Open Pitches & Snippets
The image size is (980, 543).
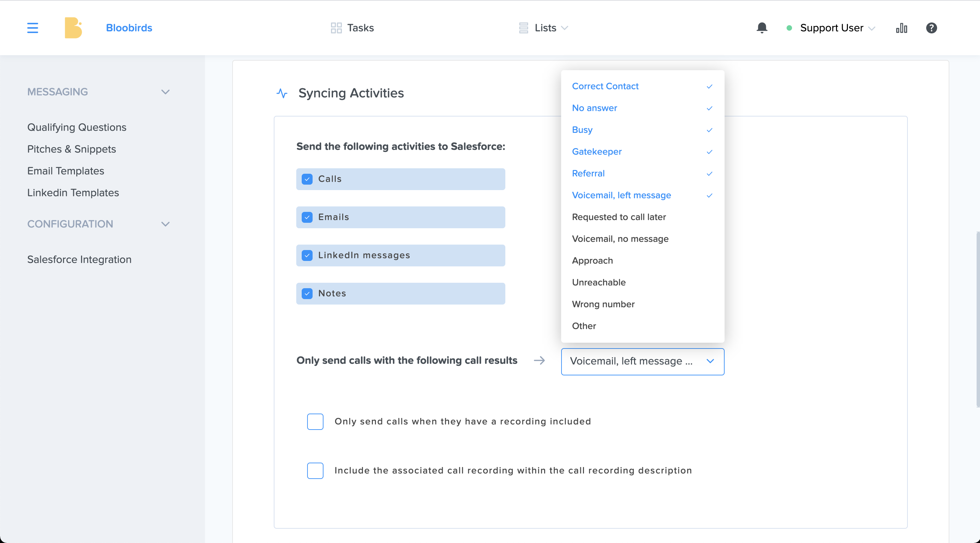(x=72, y=149)
